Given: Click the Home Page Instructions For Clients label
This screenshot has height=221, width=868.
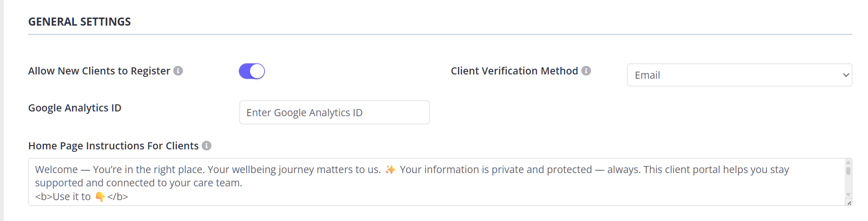Looking at the screenshot, I should pyautogui.click(x=113, y=146).
